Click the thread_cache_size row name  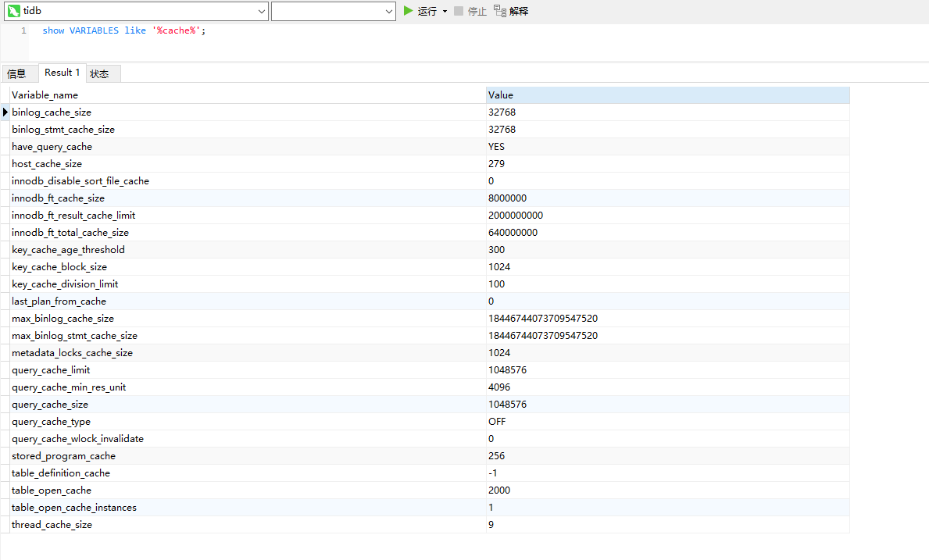point(52,525)
